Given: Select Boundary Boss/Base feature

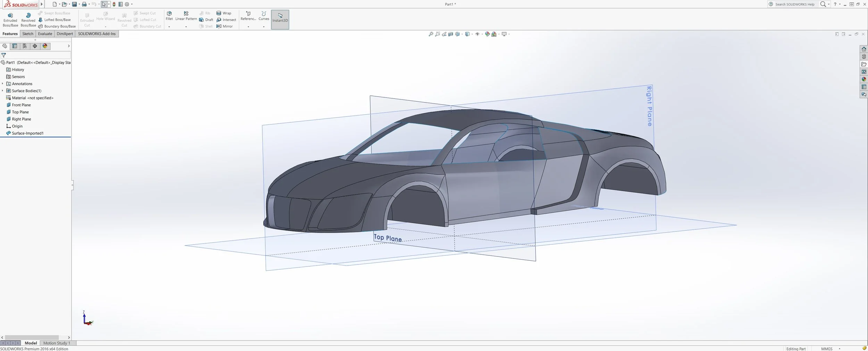Looking at the screenshot, I should 57,26.
